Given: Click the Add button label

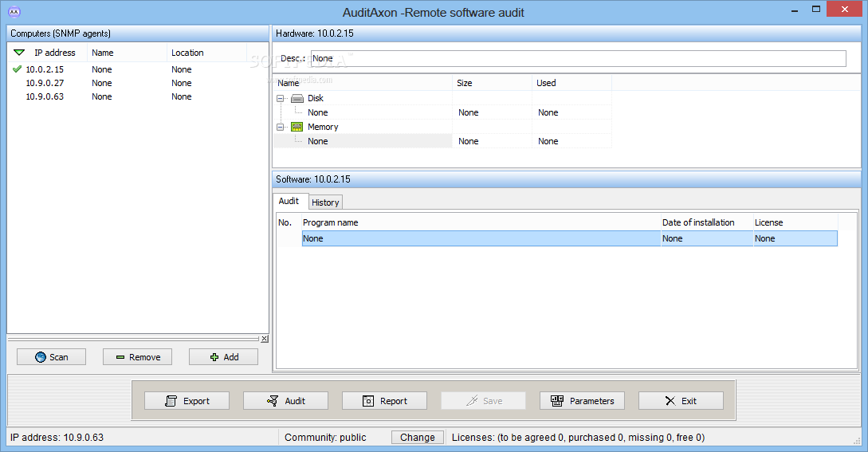Looking at the screenshot, I should (231, 357).
